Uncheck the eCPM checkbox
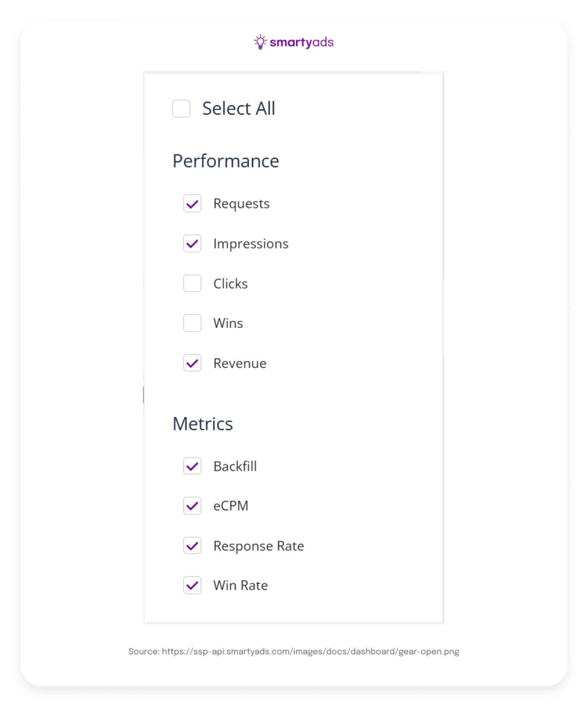 pos(192,506)
